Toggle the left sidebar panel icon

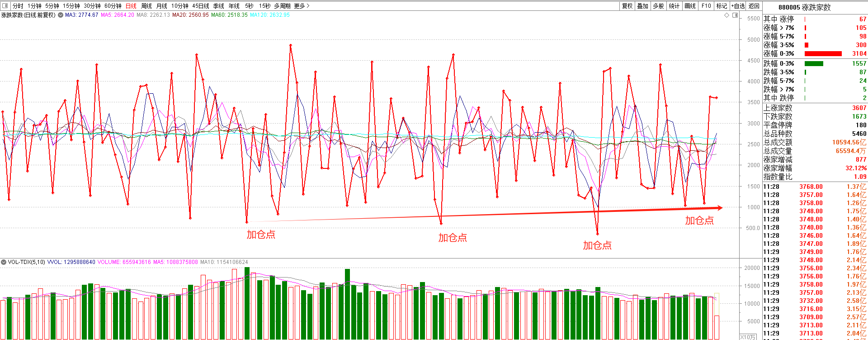pos(5,6)
